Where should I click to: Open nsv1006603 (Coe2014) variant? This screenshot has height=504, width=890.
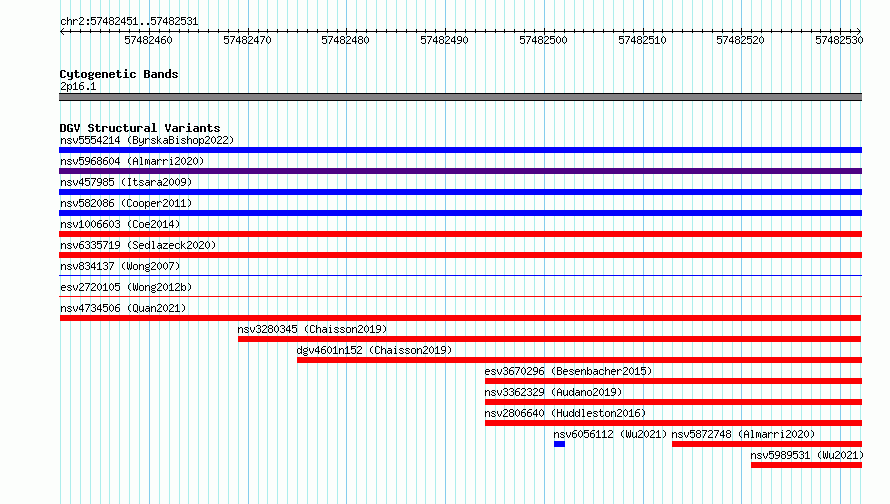click(120, 224)
